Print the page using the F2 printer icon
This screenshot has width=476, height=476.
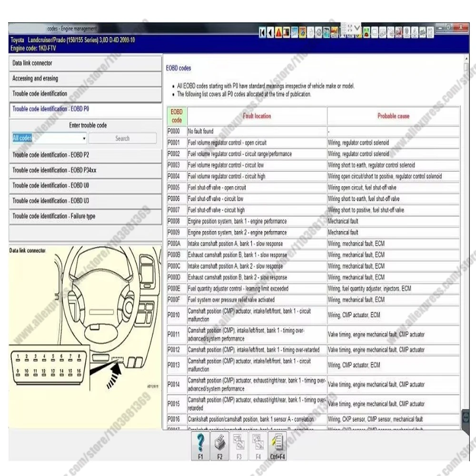(219, 446)
